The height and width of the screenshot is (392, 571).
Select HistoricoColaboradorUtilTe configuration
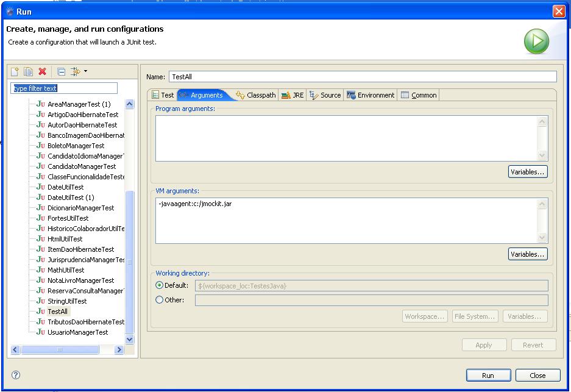coord(86,229)
